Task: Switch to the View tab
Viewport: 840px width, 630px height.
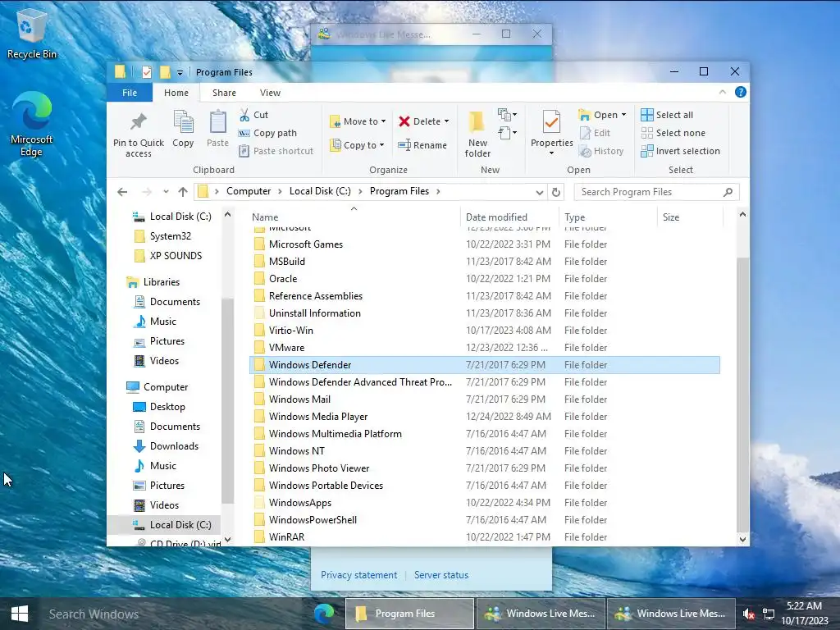Action: click(270, 93)
